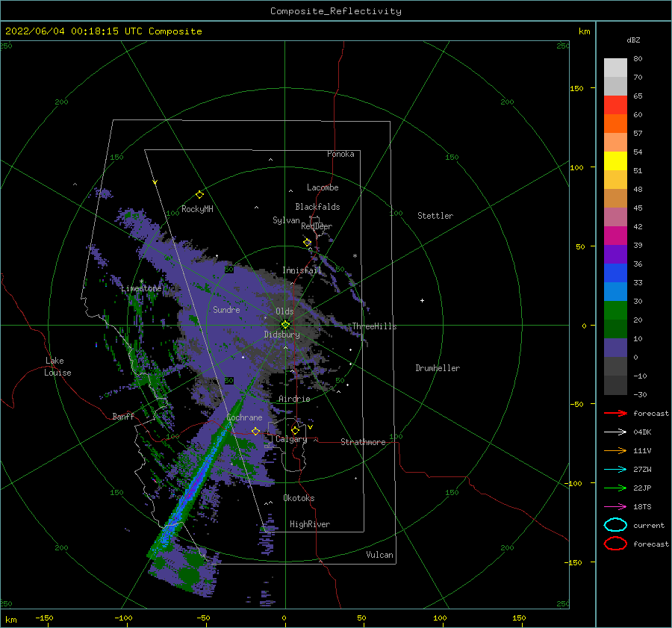Select the dark gray -10 dBZ swatch
The height and width of the screenshot is (628, 672).
pos(615,385)
